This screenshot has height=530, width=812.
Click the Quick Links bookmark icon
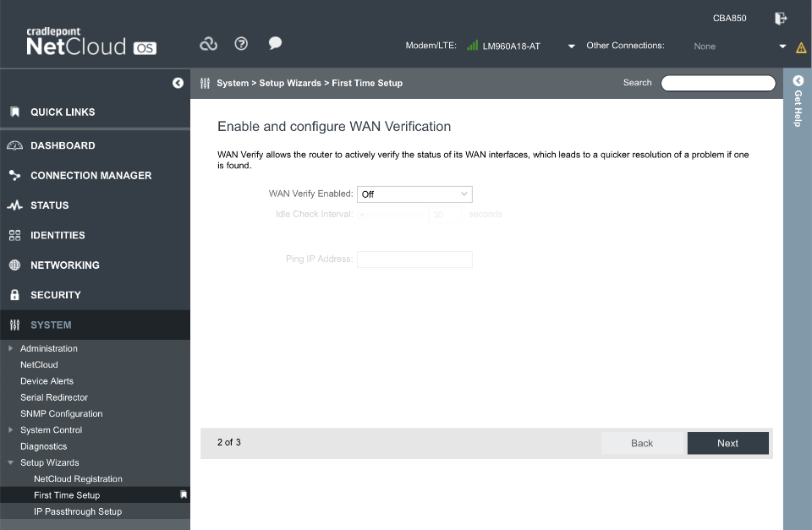click(x=15, y=112)
